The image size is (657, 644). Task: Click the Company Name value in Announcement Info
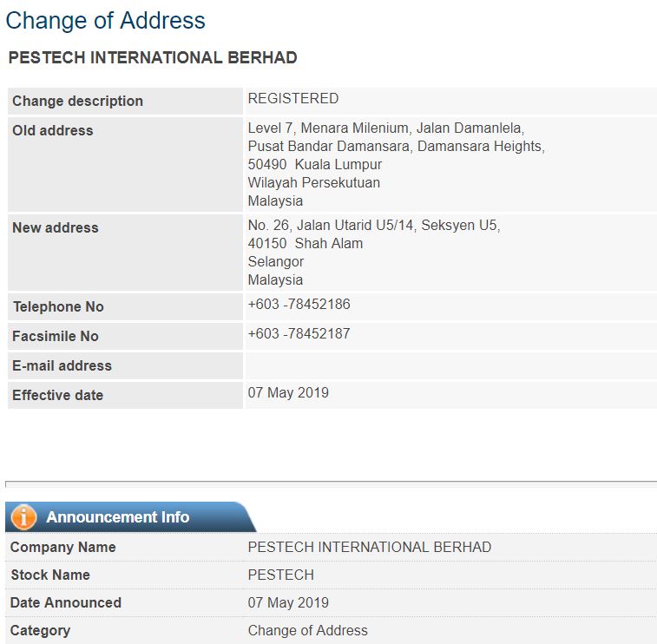point(369,547)
